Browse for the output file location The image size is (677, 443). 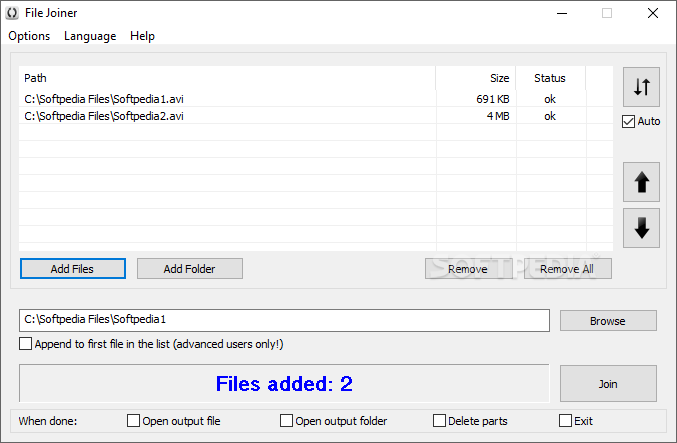(608, 320)
